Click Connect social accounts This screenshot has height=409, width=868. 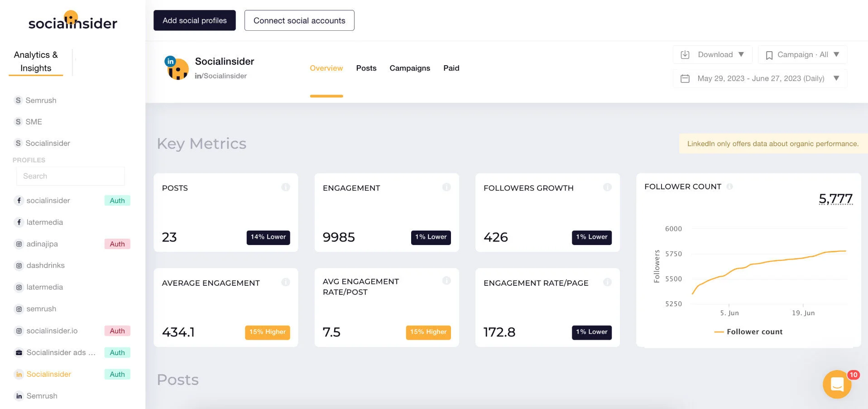click(x=299, y=20)
